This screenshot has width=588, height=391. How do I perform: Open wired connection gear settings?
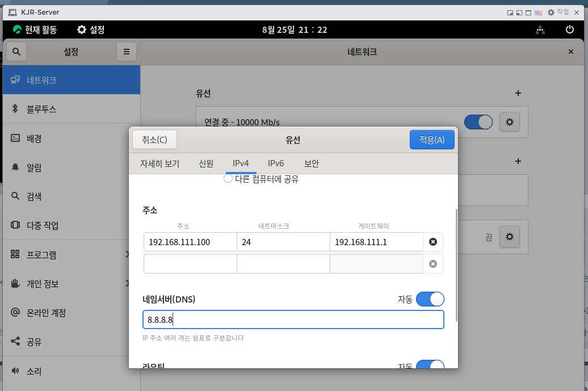point(509,122)
